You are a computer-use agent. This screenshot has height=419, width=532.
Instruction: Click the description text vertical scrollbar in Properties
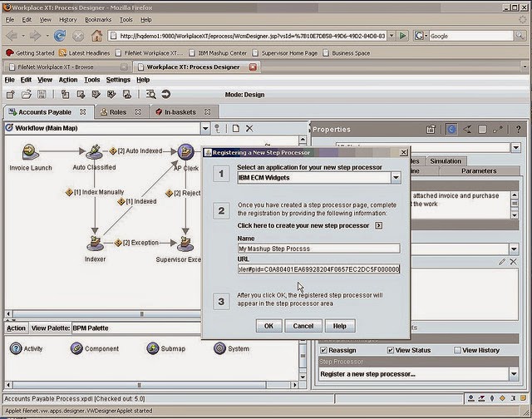click(x=515, y=205)
